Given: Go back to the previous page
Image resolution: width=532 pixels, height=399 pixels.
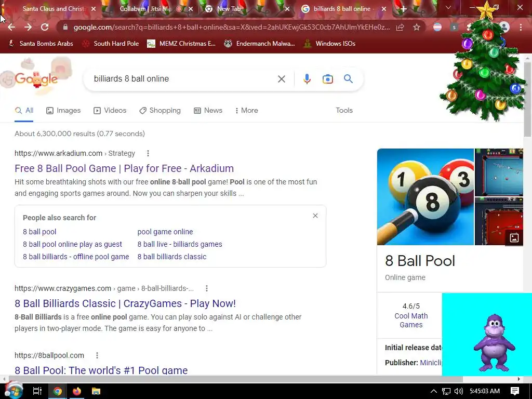Looking at the screenshot, I should [11, 27].
